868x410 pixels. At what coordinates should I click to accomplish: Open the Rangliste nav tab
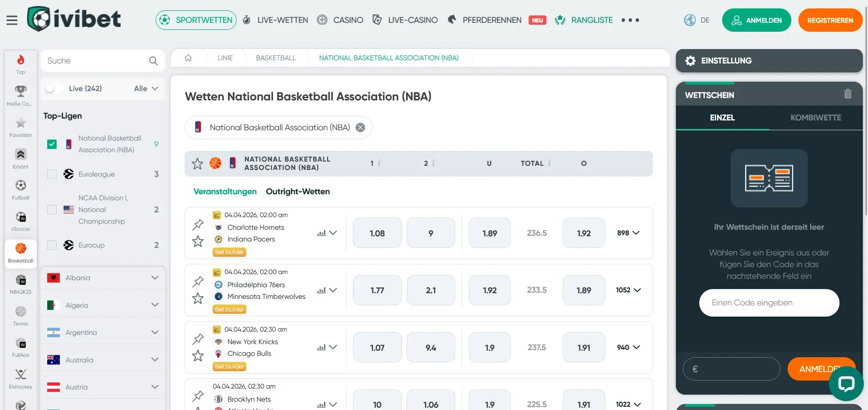583,20
